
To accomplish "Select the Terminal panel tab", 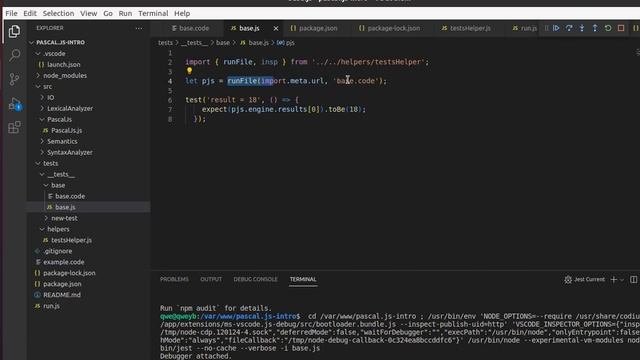I will tap(303, 280).
